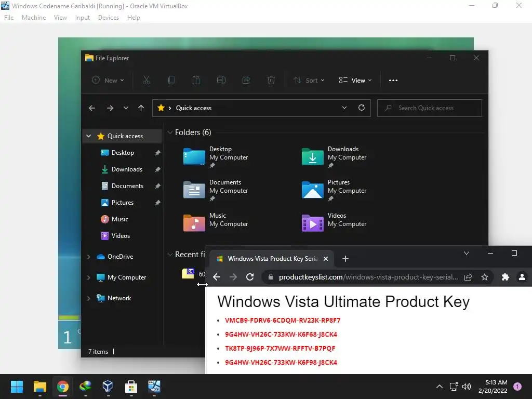Open the notification badge in system tray
This screenshot has width=532, height=399.
pyautogui.click(x=517, y=387)
